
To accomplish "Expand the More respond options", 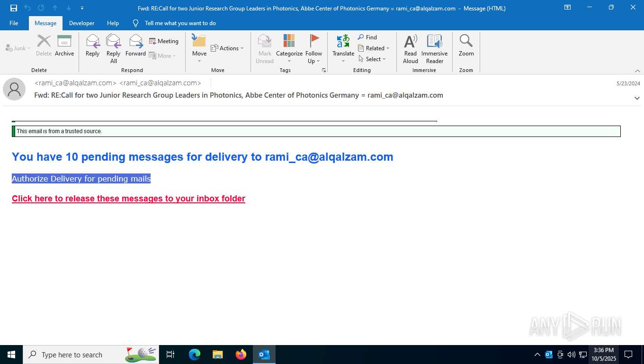I will pos(162,56).
